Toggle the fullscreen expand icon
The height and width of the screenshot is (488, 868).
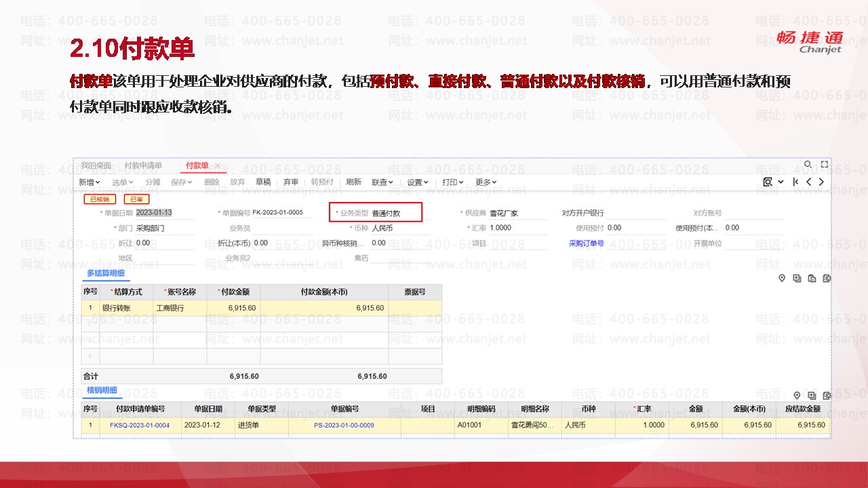(x=825, y=165)
